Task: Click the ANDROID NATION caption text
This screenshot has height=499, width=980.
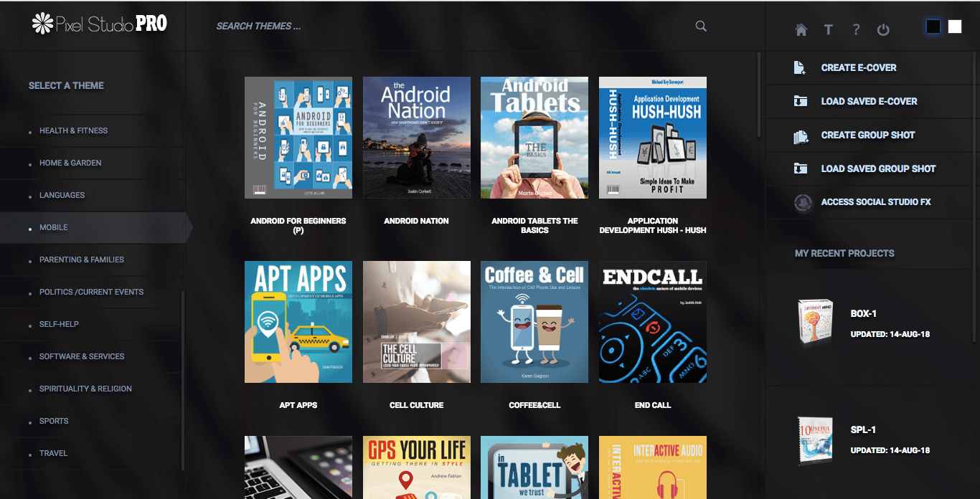Action: point(417,221)
